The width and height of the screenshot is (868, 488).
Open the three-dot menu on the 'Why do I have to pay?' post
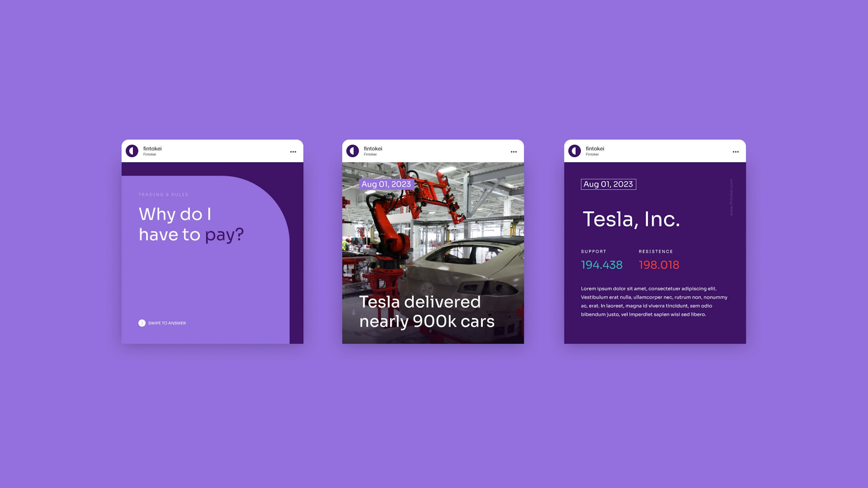(x=293, y=152)
